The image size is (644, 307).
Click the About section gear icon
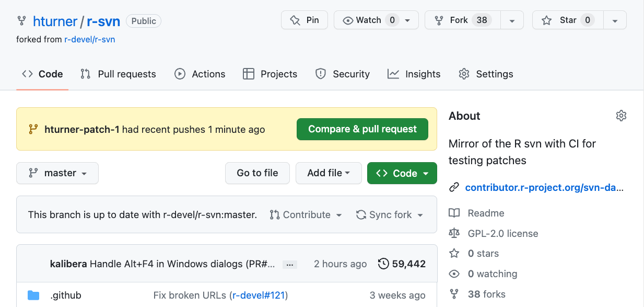[620, 116]
